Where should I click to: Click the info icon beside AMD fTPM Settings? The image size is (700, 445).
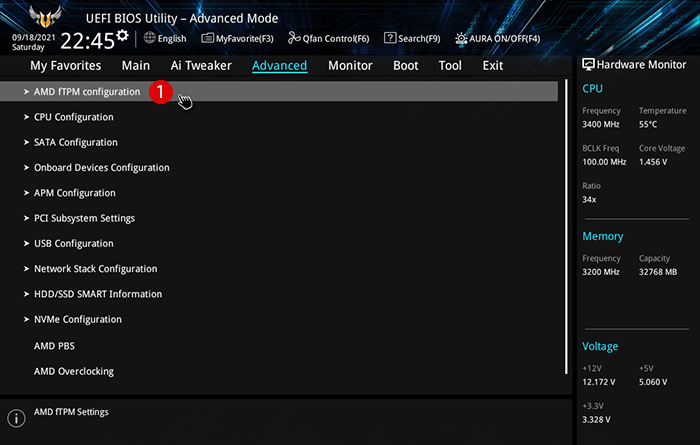click(x=17, y=419)
